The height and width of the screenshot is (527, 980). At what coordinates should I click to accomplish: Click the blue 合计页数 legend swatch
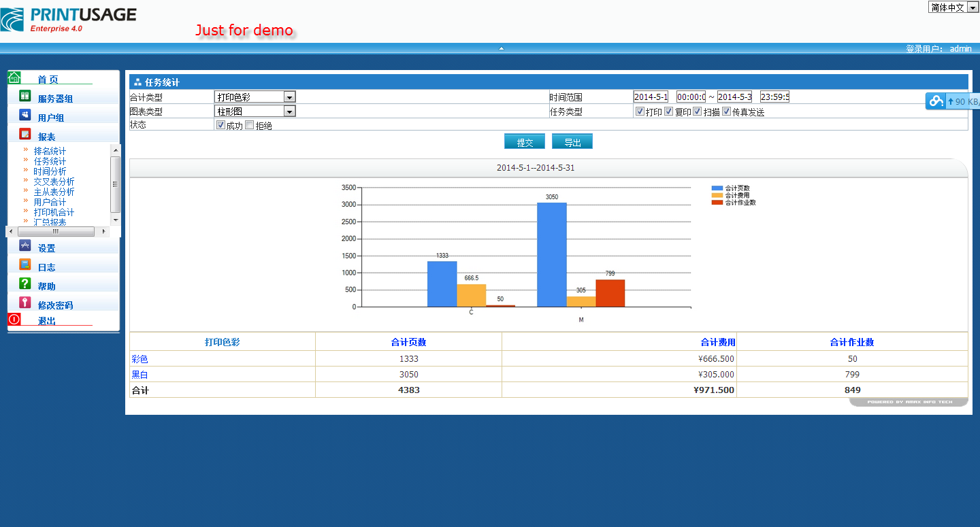[717, 188]
